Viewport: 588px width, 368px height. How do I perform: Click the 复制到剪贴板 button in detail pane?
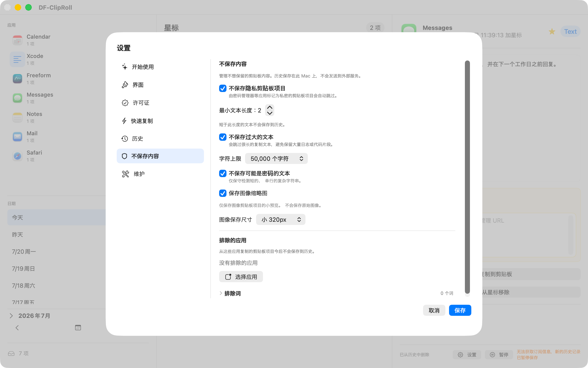pyautogui.click(x=531, y=274)
